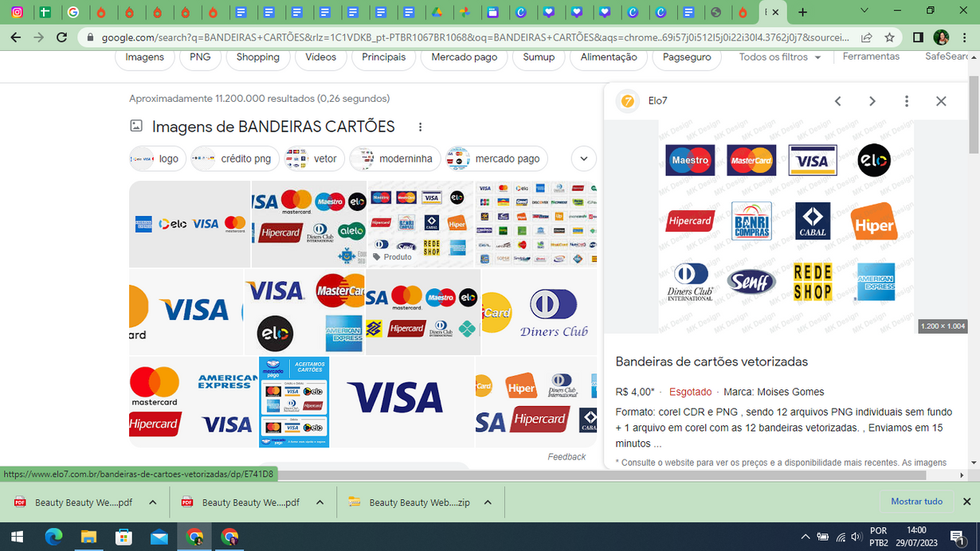The image size is (980, 551).
Task: Open the volume control in the tray
Action: [x=857, y=537]
